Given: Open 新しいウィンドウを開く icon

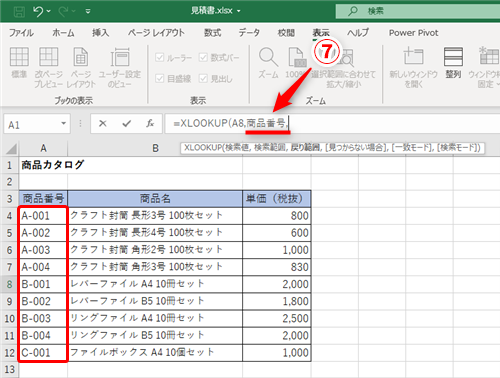Looking at the screenshot, I should click(x=413, y=56).
